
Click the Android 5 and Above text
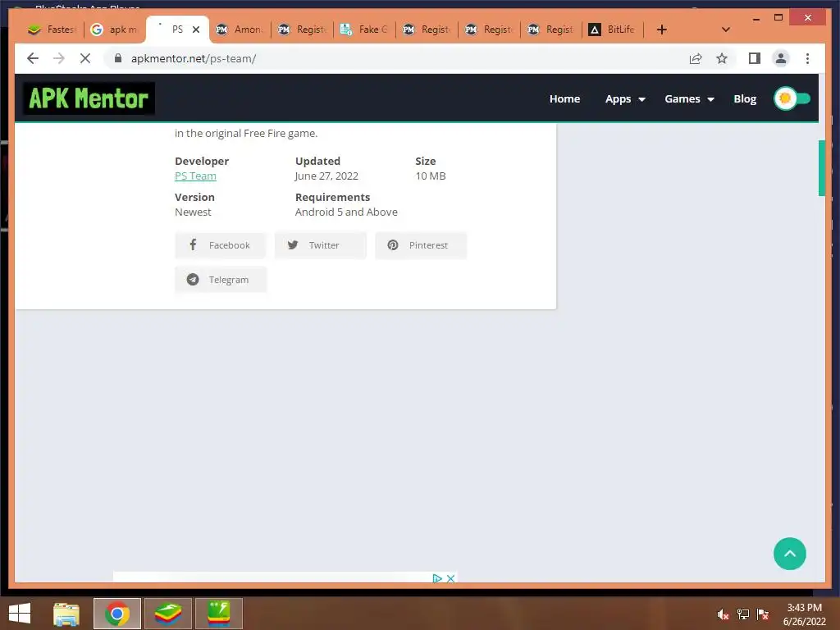[346, 212]
